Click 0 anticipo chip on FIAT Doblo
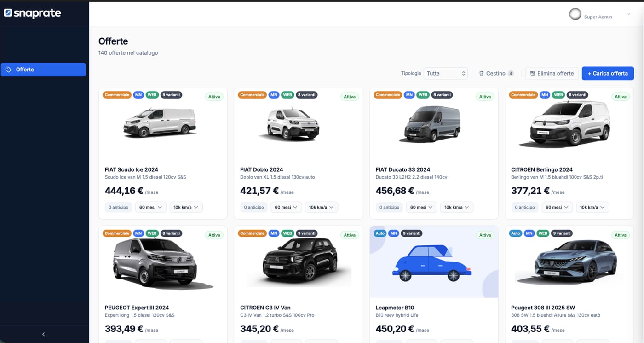 pos(254,207)
